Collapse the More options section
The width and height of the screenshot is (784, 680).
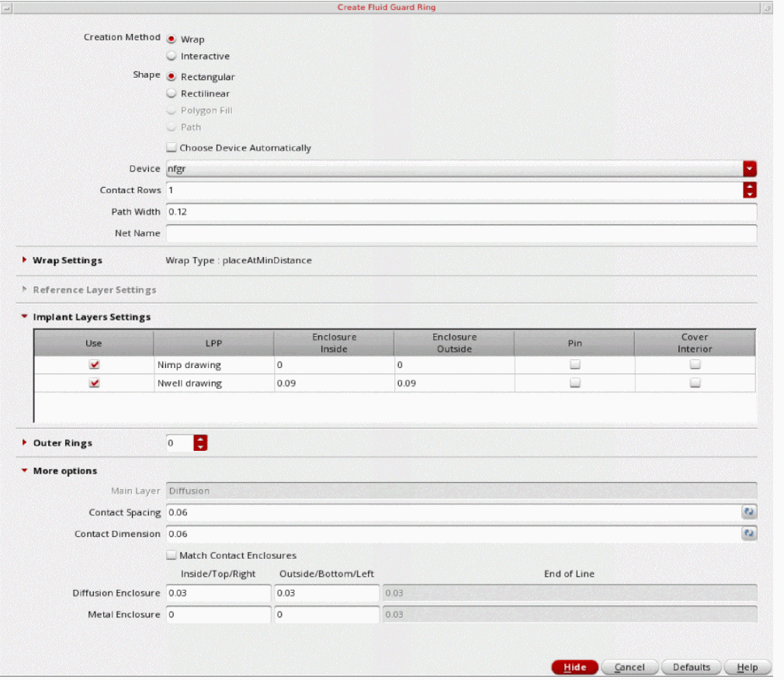tap(25, 470)
